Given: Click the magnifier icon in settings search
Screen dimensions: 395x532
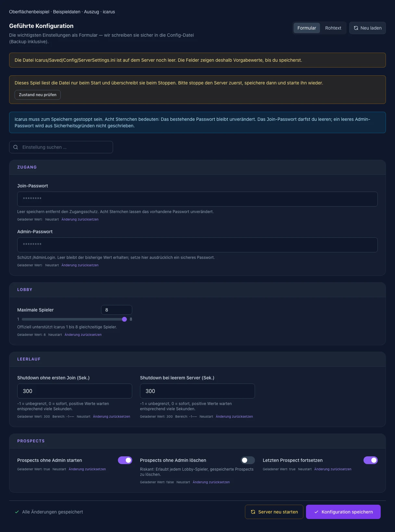Looking at the screenshot, I should click(x=16, y=147).
